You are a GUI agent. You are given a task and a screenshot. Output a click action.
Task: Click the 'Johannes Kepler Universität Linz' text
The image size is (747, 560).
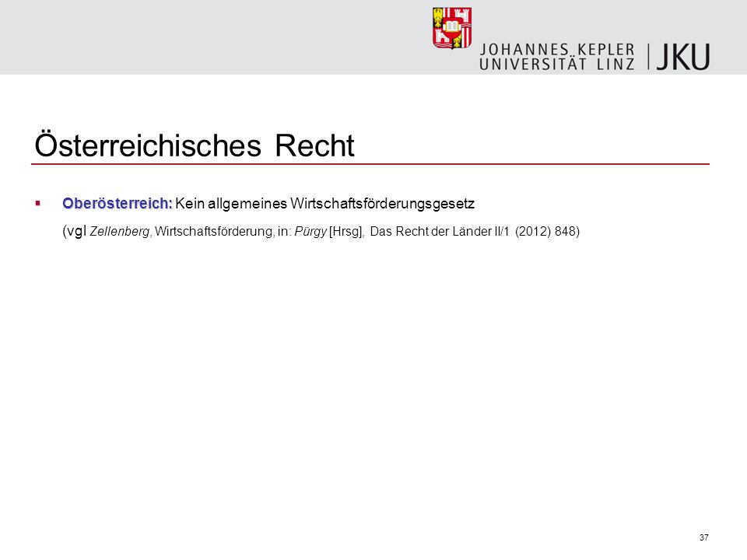(557, 57)
